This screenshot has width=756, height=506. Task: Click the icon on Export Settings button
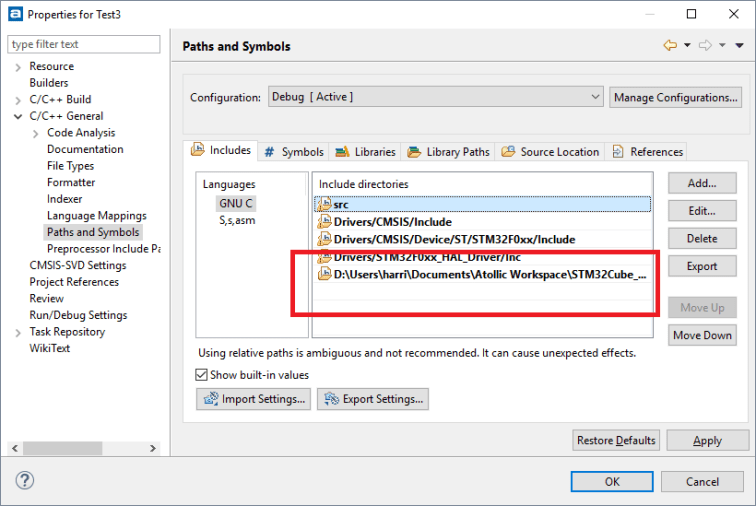(x=330, y=399)
